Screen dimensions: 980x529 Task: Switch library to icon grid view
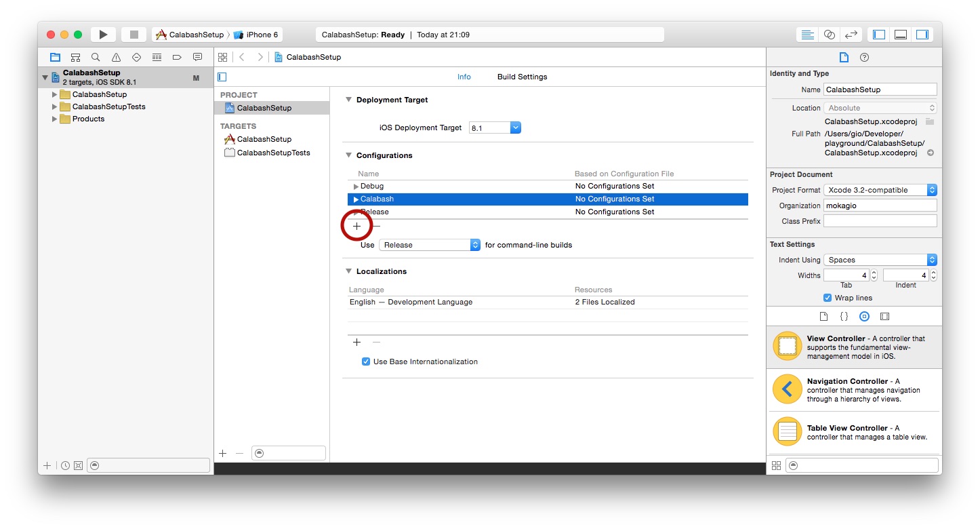tap(777, 465)
